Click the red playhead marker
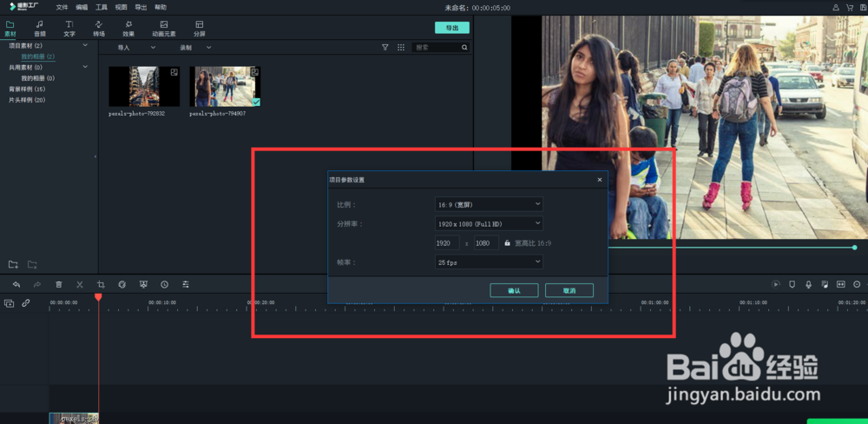 click(99, 298)
